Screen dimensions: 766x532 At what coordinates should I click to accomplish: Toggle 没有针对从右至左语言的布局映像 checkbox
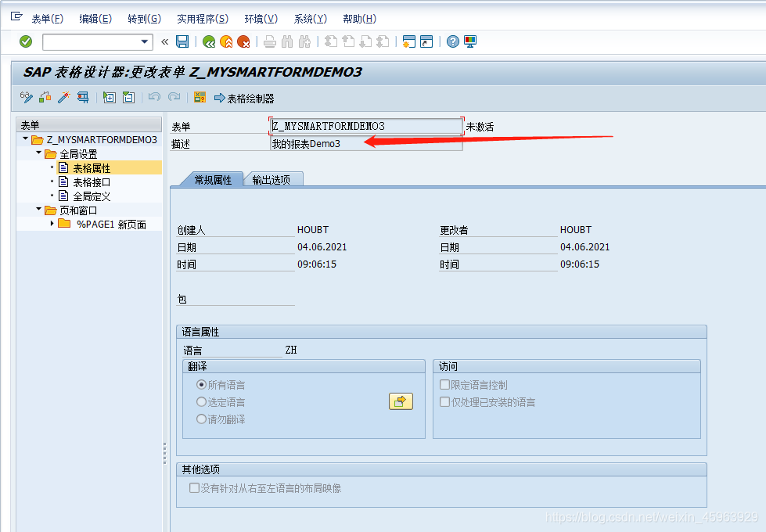194,488
